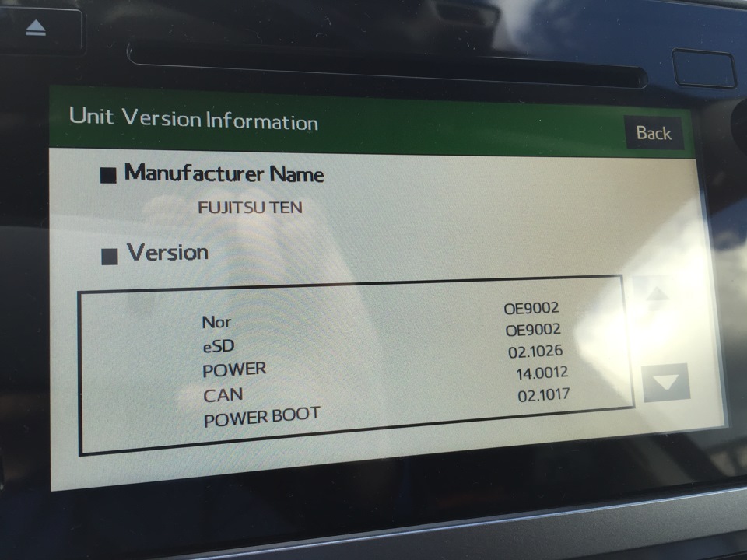747x560 pixels.
Task: Tap the scroll down arrow button
Action: click(x=665, y=383)
